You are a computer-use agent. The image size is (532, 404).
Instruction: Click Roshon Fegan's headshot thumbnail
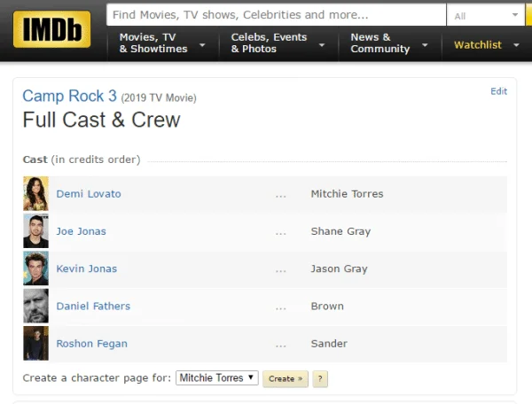[35, 344]
